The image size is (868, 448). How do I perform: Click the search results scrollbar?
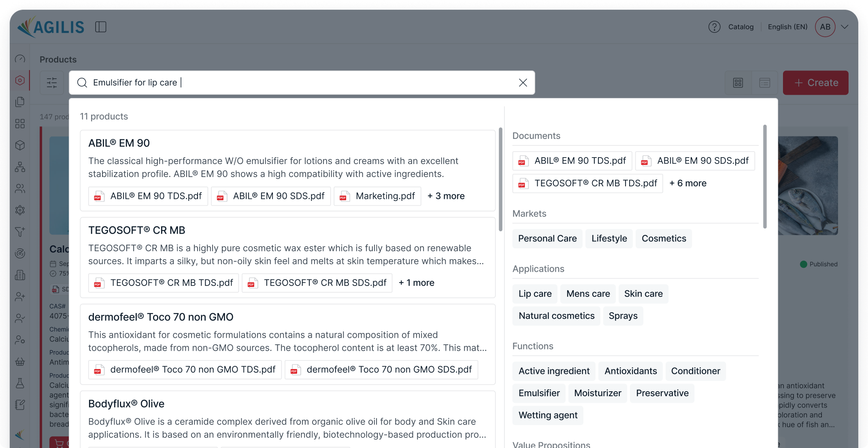point(500,179)
